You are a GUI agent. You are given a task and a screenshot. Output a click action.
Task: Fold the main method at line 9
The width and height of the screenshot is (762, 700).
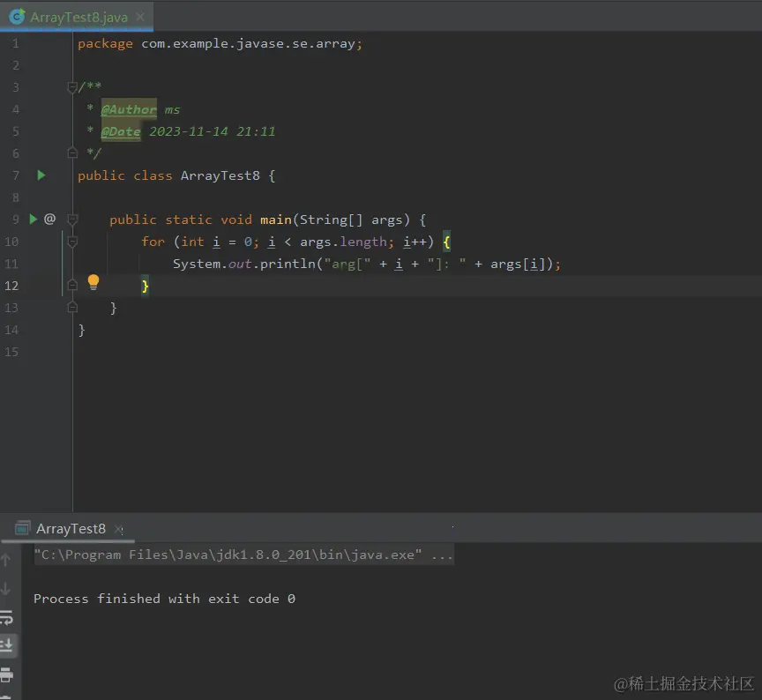click(x=72, y=220)
